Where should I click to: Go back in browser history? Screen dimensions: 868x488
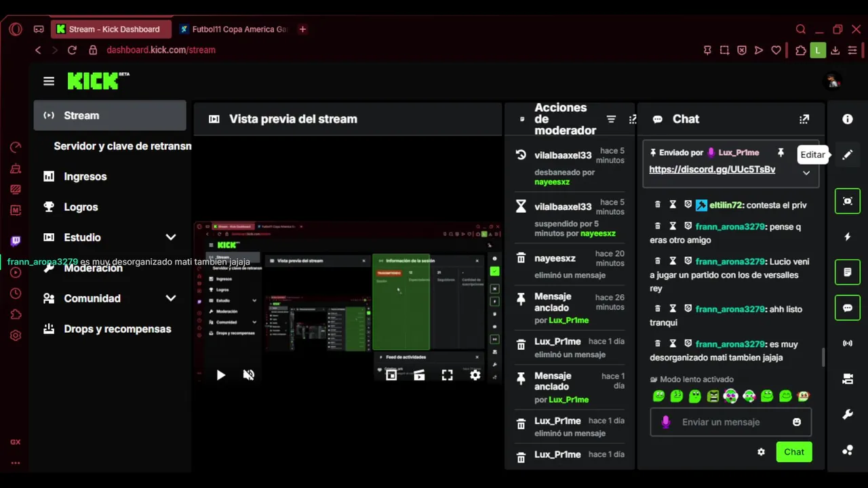tap(38, 50)
